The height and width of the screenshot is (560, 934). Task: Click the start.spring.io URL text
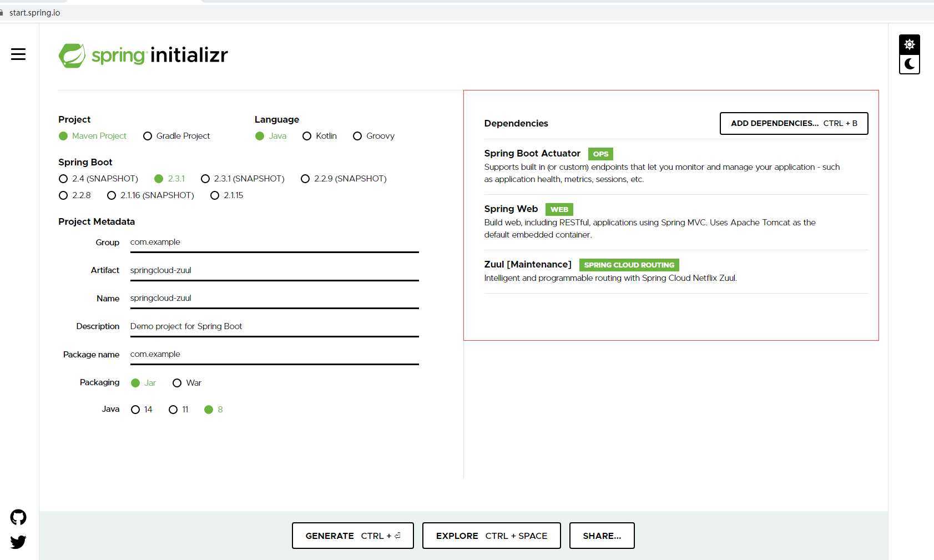click(x=34, y=13)
